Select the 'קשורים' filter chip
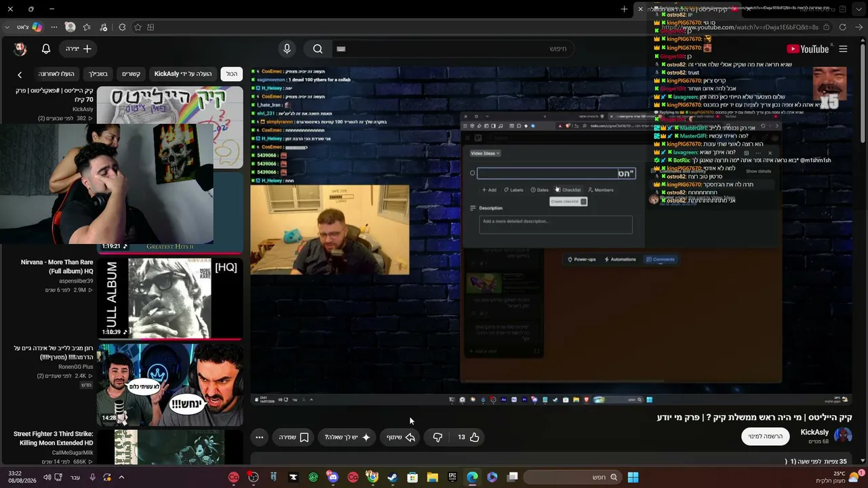Image resolution: width=868 pixels, height=488 pixels. 131,74
